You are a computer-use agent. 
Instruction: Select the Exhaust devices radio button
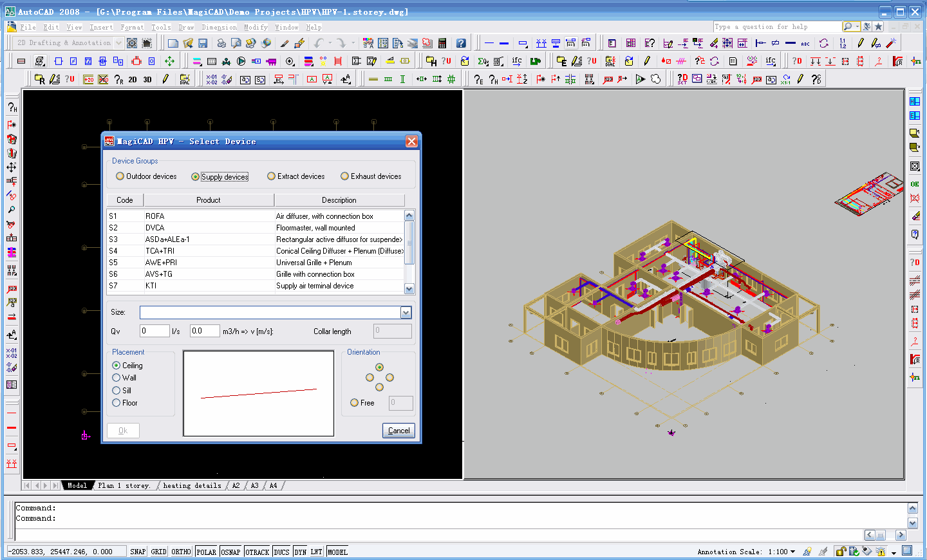click(344, 176)
